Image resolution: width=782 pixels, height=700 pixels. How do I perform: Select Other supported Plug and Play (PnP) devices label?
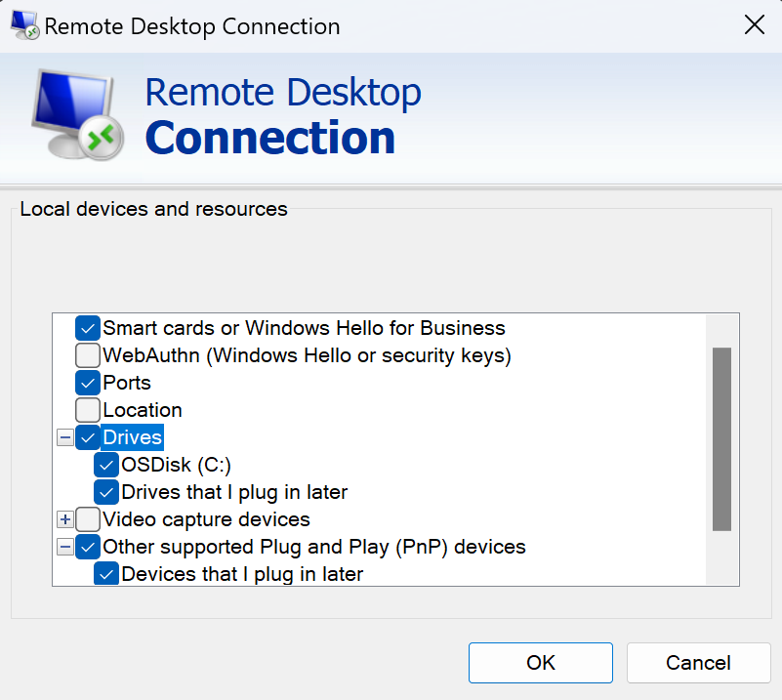[x=314, y=547]
